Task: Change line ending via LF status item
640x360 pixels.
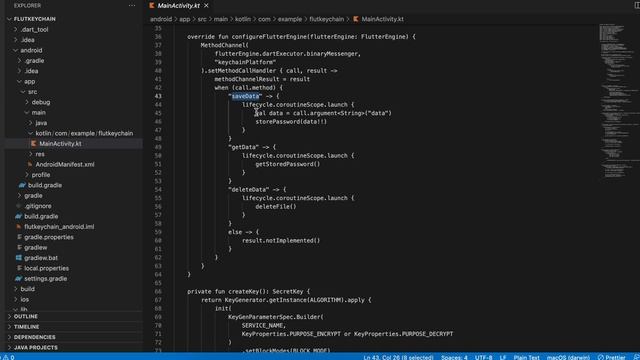Action: 503,357
